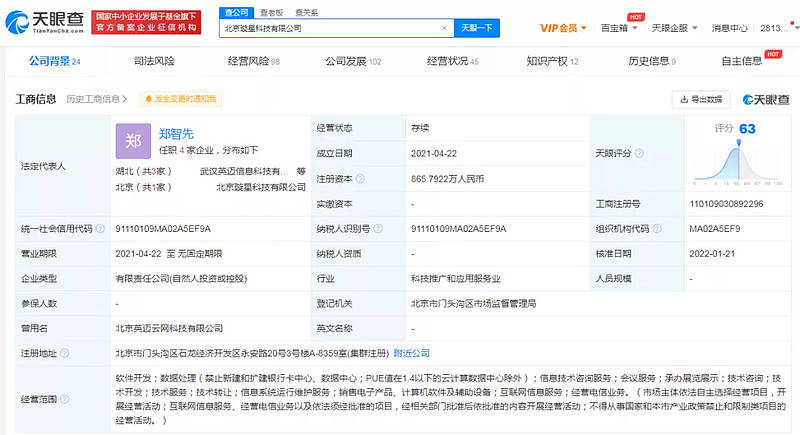This screenshot has width=800, height=435.
Task: Select the 查老板 search mode tab
Action: [271, 12]
